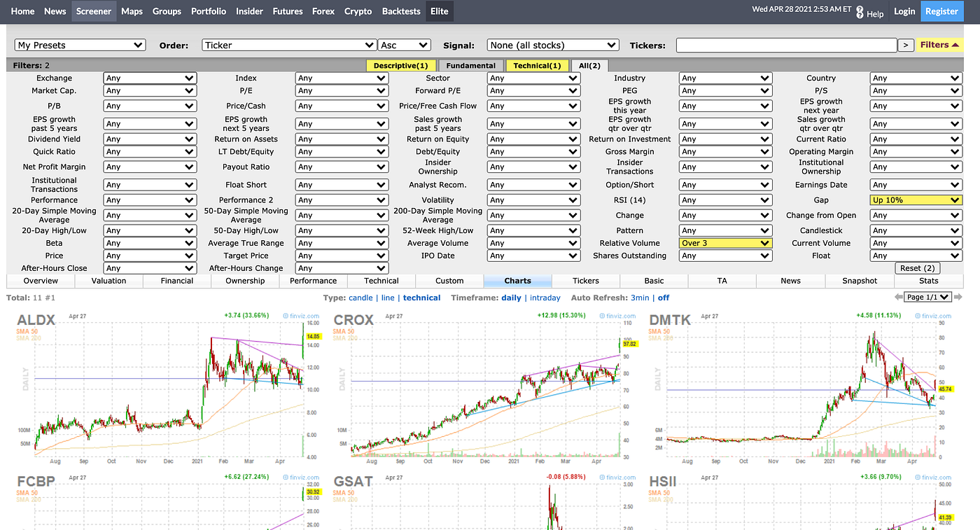Go to the Crypto menu item
The image size is (980, 530).
(358, 11)
